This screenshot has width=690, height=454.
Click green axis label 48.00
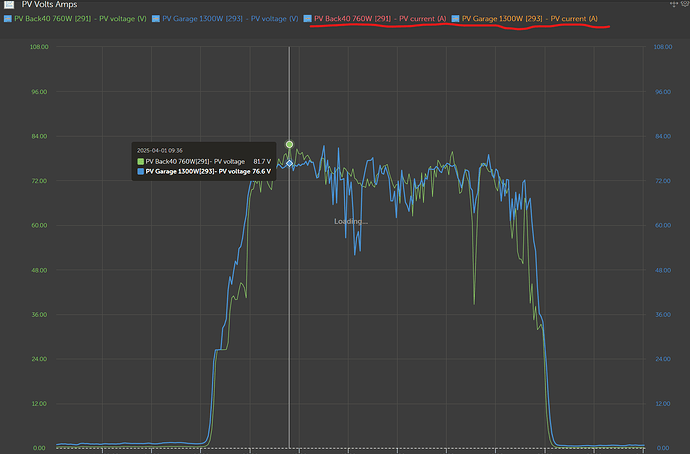pyautogui.click(x=39, y=270)
